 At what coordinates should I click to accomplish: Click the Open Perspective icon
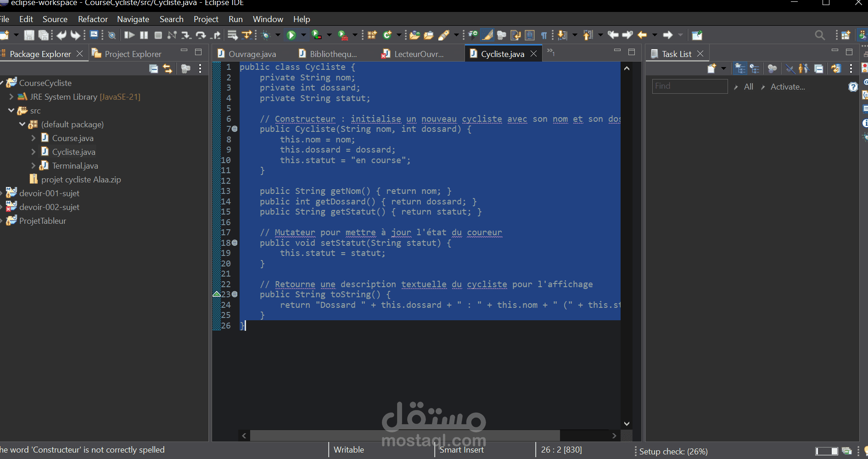pyautogui.click(x=846, y=35)
